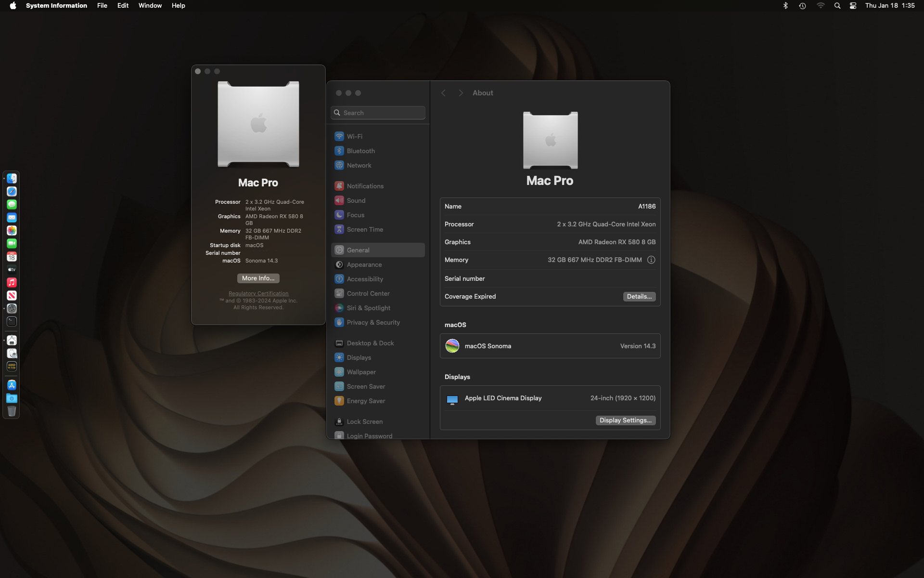The height and width of the screenshot is (578, 924).
Task: Open Wi-Fi settings in sidebar
Action: [x=355, y=136]
